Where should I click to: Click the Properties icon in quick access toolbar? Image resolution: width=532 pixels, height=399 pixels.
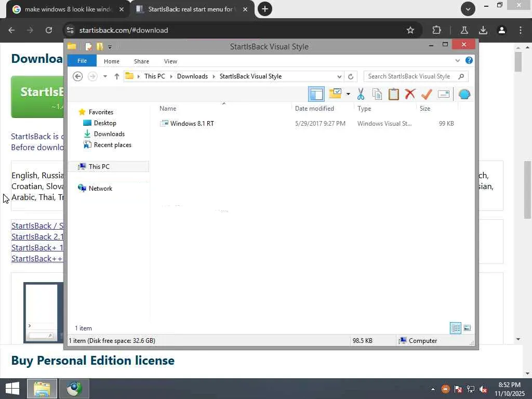[x=88, y=46]
